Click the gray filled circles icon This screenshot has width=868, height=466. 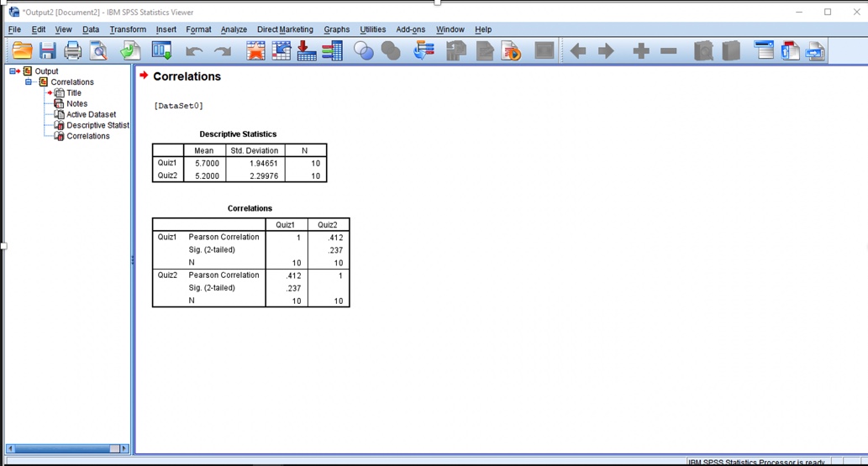pyautogui.click(x=391, y=51)
